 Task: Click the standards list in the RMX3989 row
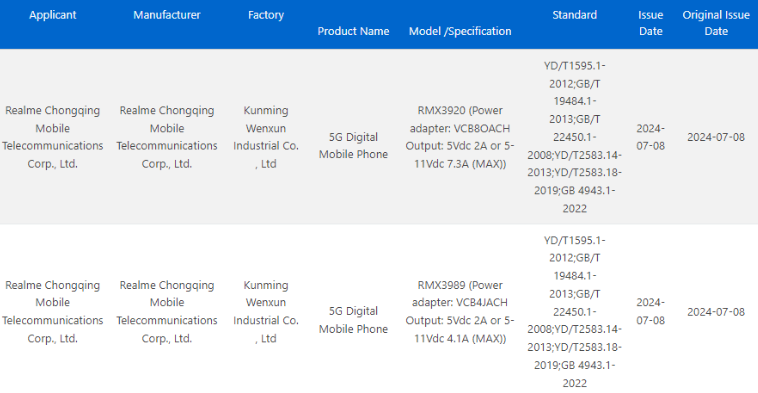574,312
